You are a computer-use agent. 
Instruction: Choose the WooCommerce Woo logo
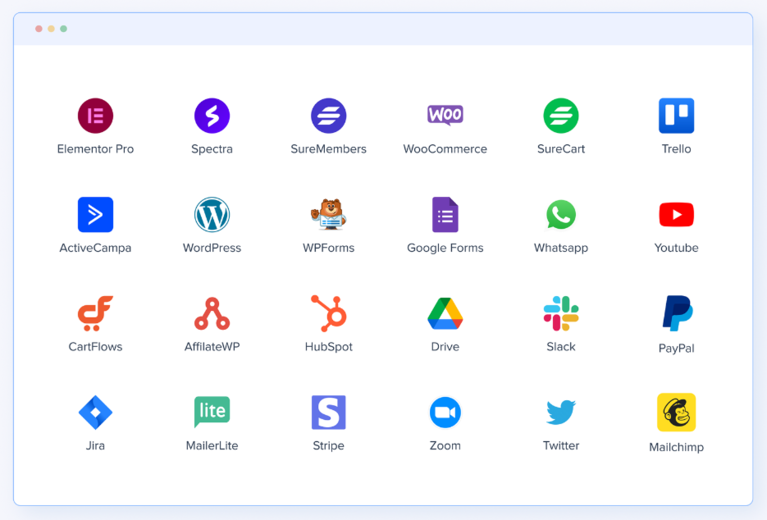tap(445, 115)
